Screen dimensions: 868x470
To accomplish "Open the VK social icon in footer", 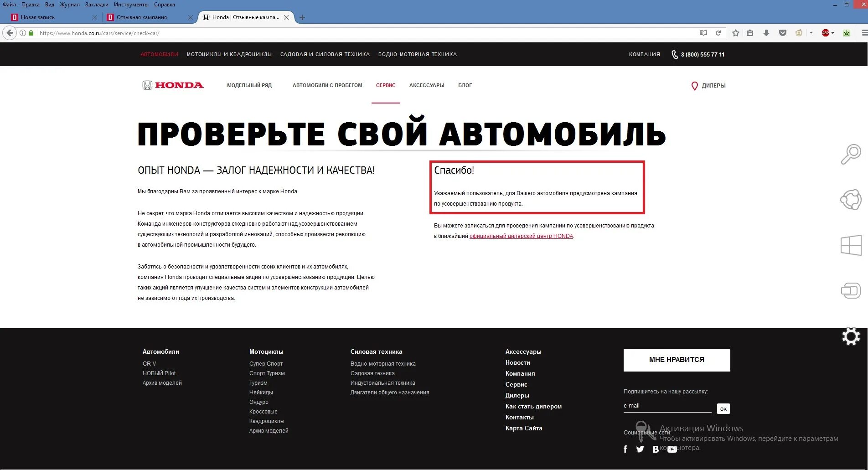I will (x=656, y=449).
